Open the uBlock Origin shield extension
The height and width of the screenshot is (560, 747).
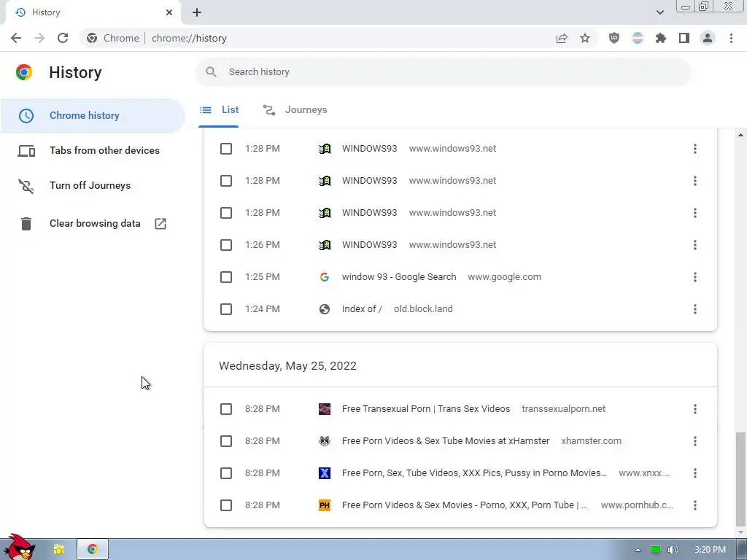coord(614,38)
